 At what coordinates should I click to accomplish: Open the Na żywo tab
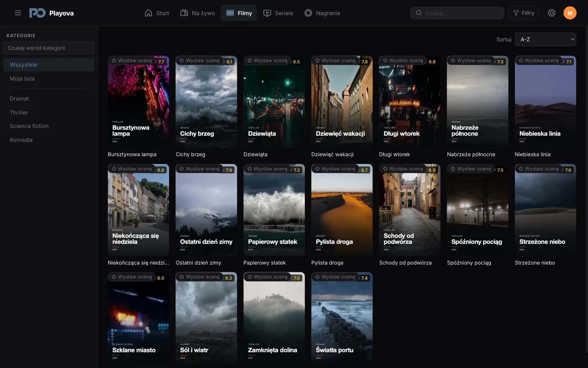[x=198, y=13]
